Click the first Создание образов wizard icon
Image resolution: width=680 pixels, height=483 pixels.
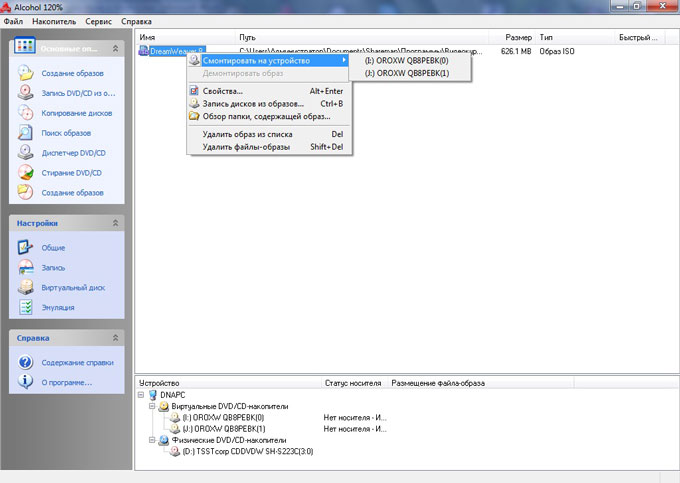pos(26,73)
